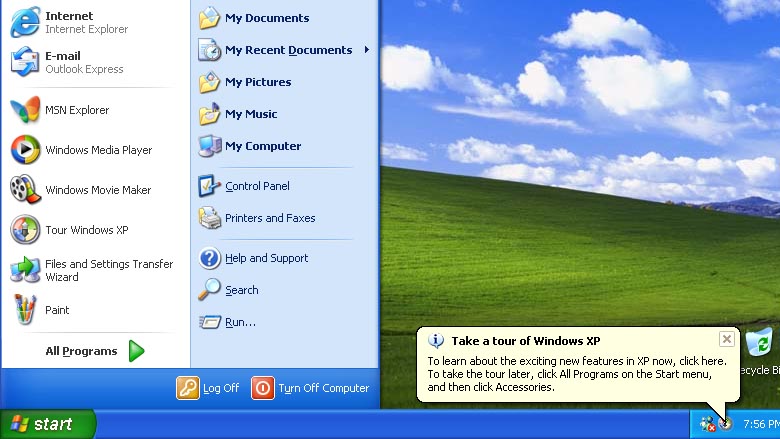Open the Windows Movie Maker film reel icon
780x439 pixels.
tap(25, 189)
